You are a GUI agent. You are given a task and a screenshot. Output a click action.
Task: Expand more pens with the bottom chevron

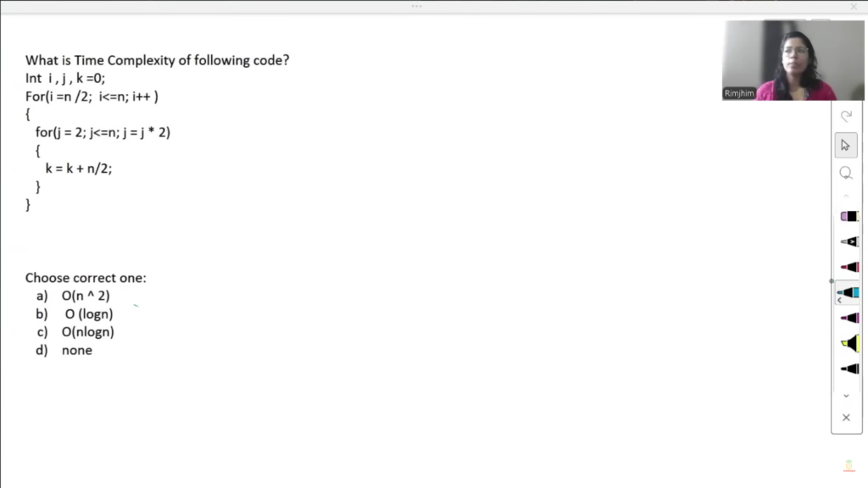[x=846, y=396]
